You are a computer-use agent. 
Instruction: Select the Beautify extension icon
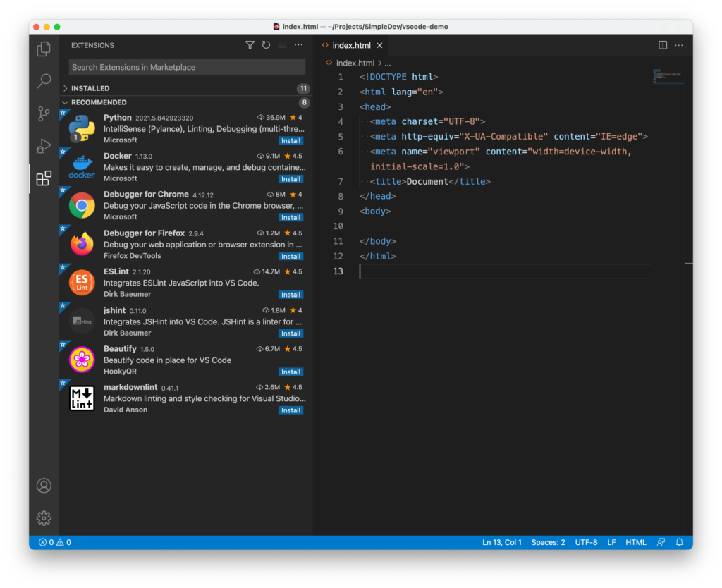[x=82, y=360]
